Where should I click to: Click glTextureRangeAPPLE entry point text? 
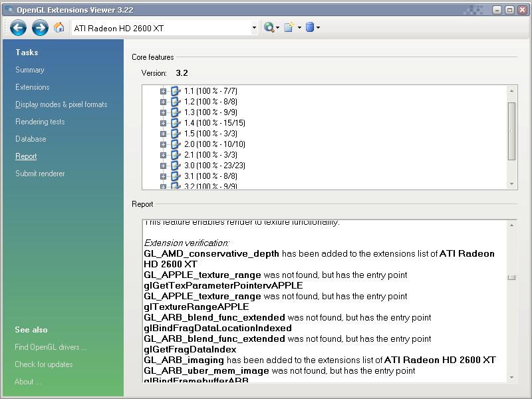pos(196,307)
